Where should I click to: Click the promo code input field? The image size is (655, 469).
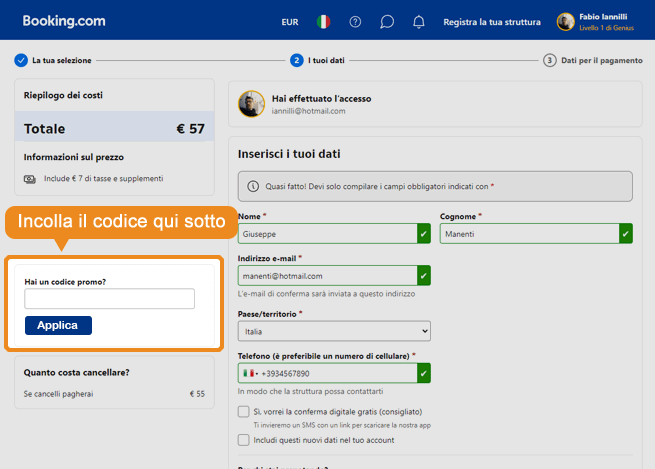click(110, 298)
